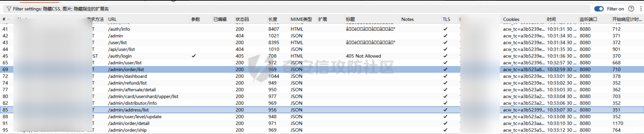The image size is (644, 134).
Task: Sort by the URL column header
Action: (x=112, y=19)
